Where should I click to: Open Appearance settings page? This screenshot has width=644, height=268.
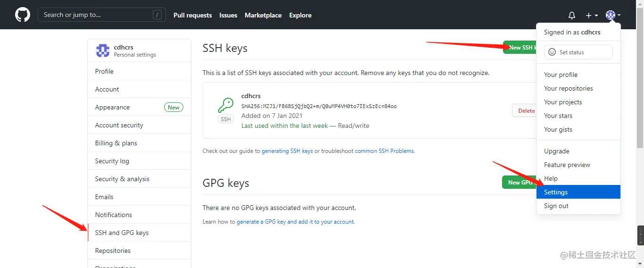[139, 107]
